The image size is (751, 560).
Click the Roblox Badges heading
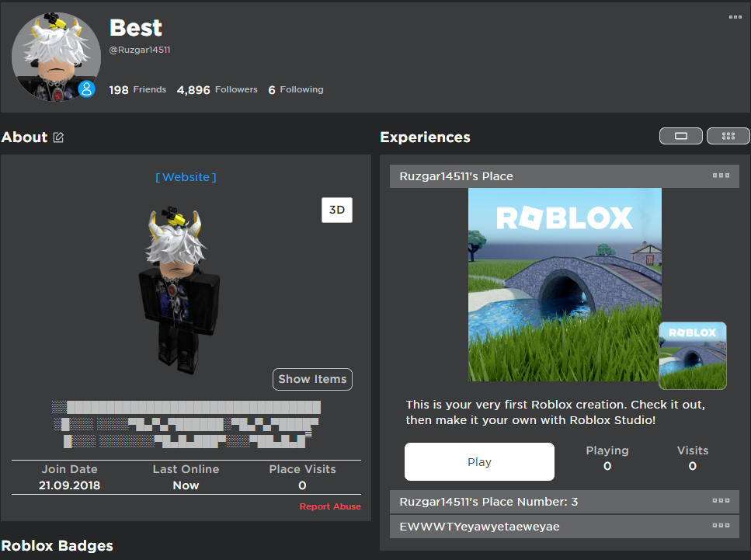click(x=57, y=545)
